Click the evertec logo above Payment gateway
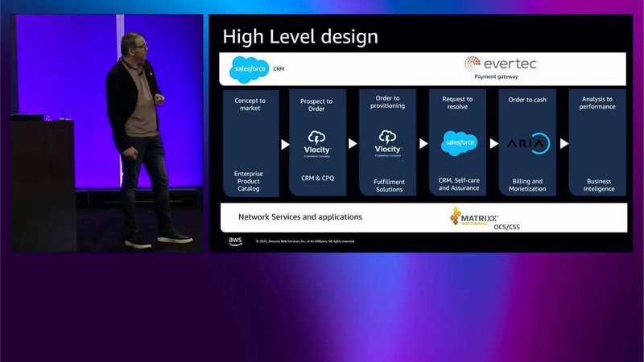Screen dimensions: 644x362 click(x=500, y=64)
